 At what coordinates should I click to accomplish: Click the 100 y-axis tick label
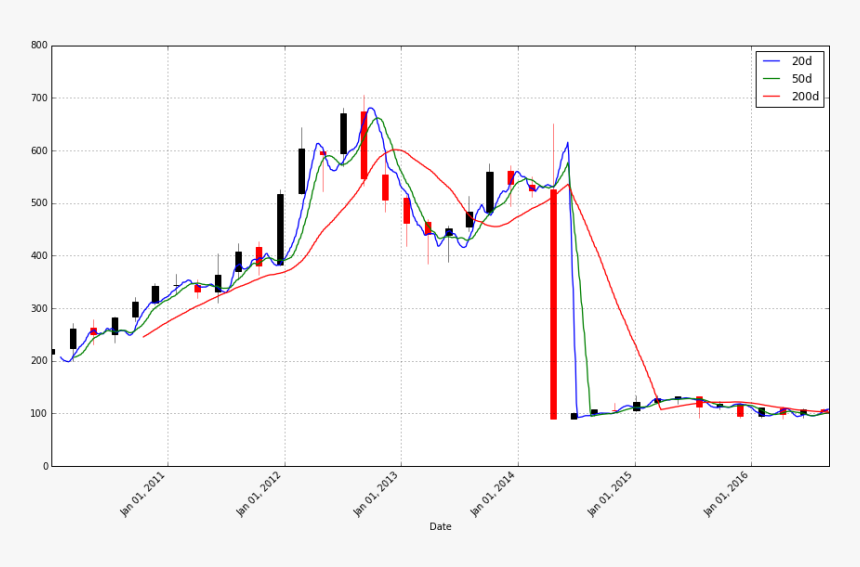coord(38,414)
